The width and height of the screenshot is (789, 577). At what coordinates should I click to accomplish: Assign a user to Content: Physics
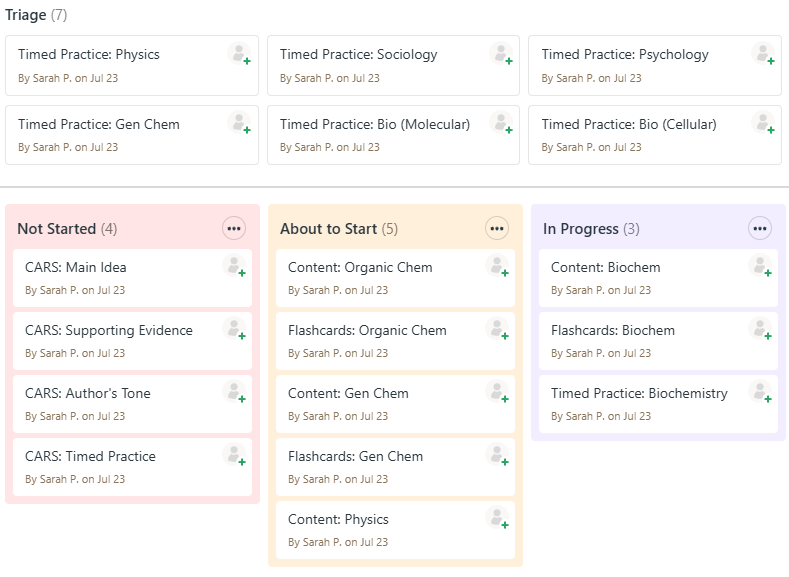coord(497,517)
